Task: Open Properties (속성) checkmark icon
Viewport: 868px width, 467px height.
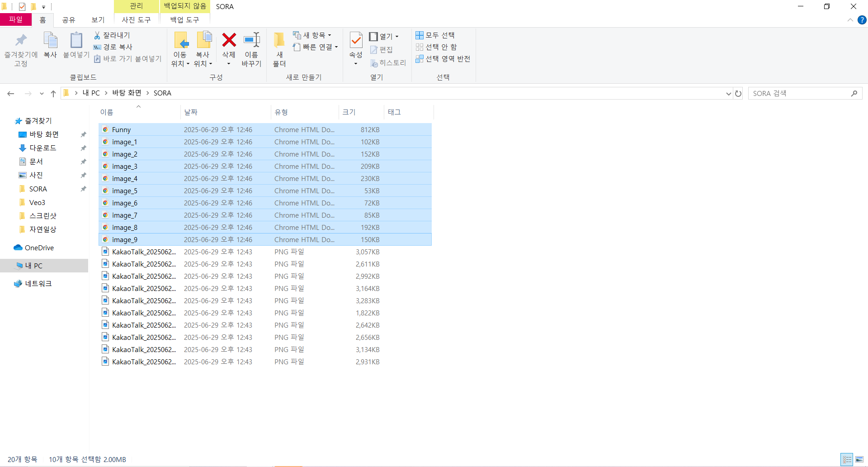Action: (x=356, y=40)
